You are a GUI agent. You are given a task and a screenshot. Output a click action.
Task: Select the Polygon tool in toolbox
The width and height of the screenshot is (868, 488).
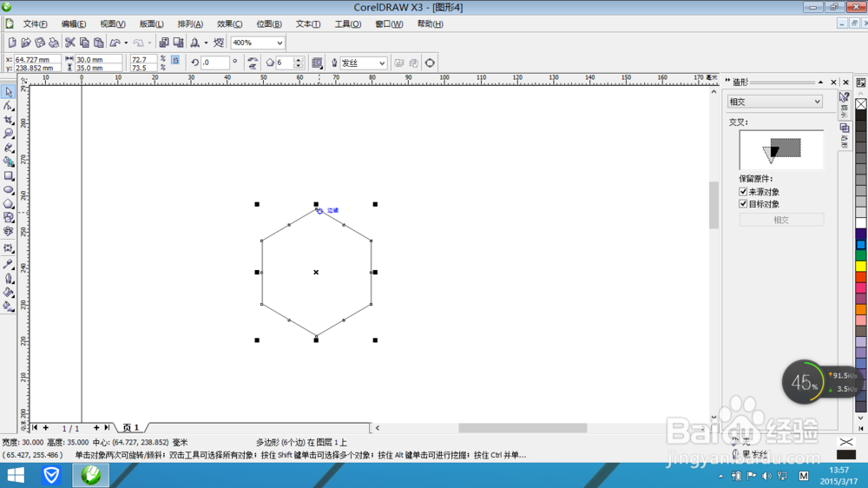(x=9, y=204)
